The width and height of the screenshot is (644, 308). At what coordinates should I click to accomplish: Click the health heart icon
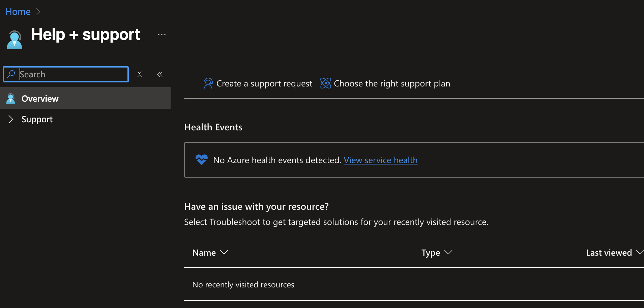pyautogui.click(x=202, y=159)
